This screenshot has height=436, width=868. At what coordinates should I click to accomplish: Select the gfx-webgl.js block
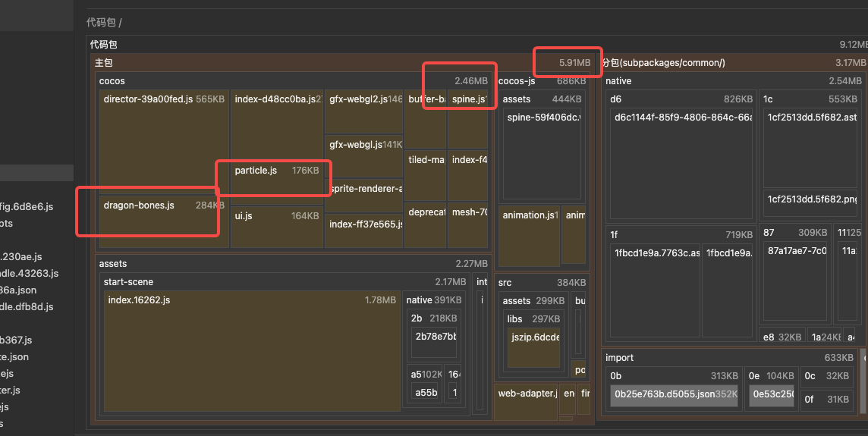point(363,156)
